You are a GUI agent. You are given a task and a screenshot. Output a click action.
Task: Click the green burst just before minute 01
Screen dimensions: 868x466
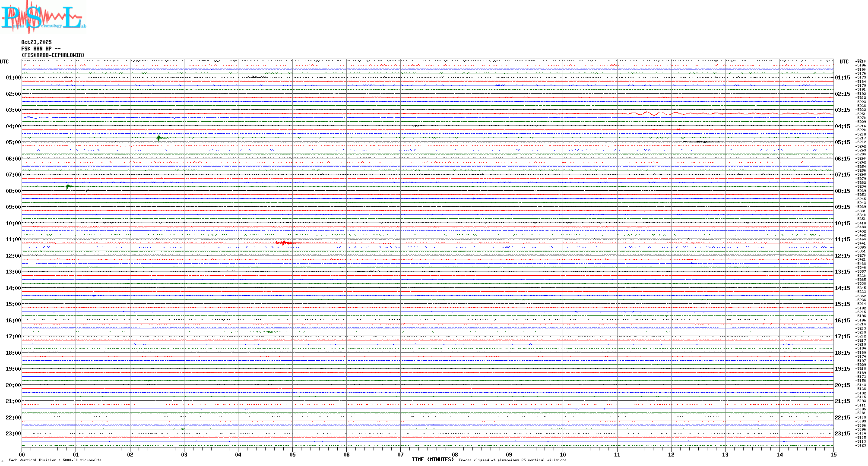tap(68, 186)
